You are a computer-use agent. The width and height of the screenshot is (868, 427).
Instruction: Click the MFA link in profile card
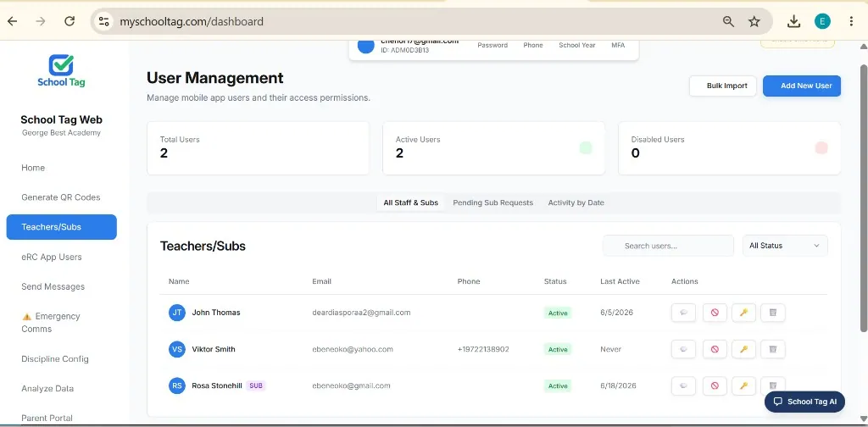click(618, 46)
